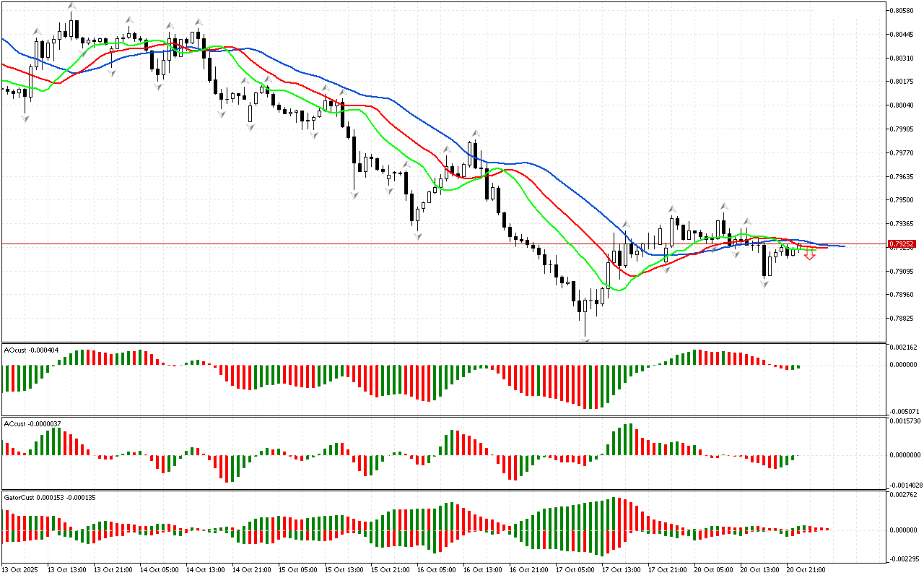Viewport: 924px width, 578px height.
Task: Click the 0.80580 price scale value
Action: [903, 11]
